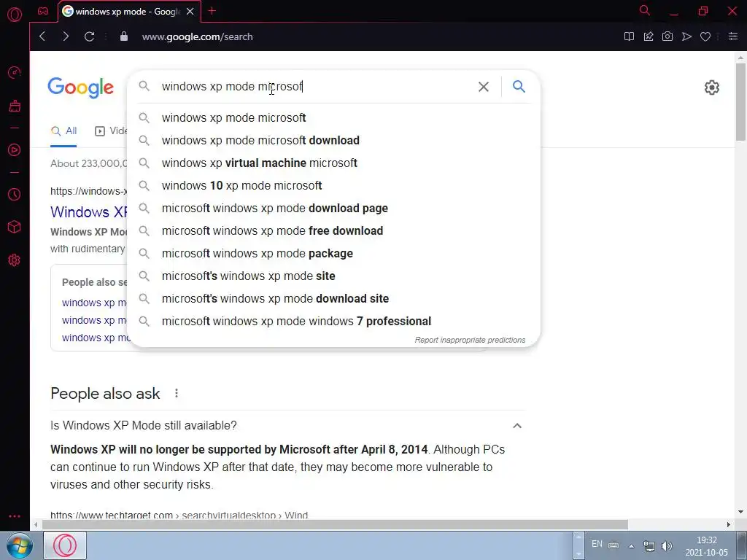Open the send/flow arrow icon
The width and height of the screenshot is (747, 560).
pos(686,36)
